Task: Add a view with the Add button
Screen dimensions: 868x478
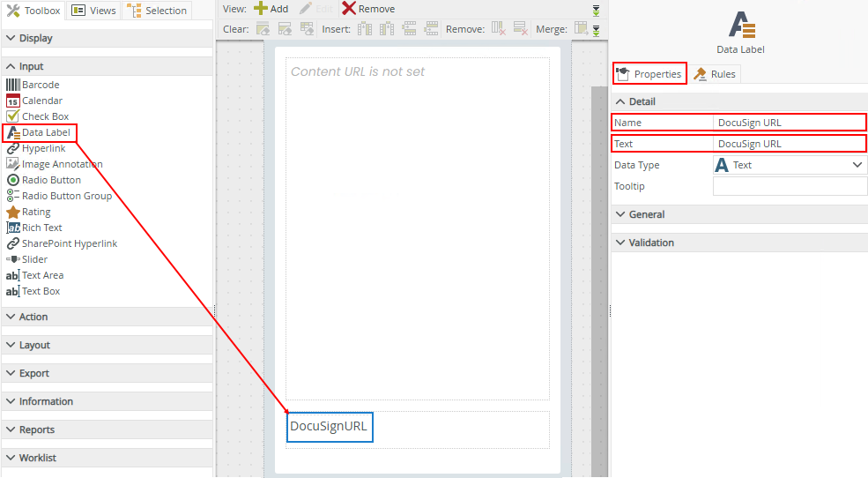Action: [271, 9]
